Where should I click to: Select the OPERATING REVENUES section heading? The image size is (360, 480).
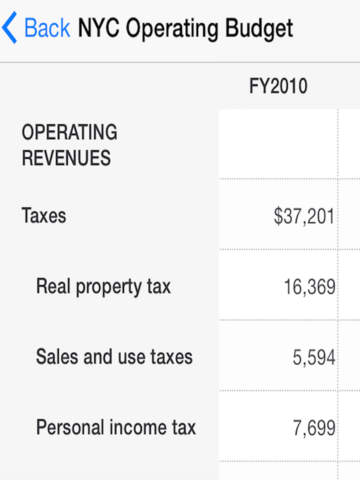[x=69, y=145]
